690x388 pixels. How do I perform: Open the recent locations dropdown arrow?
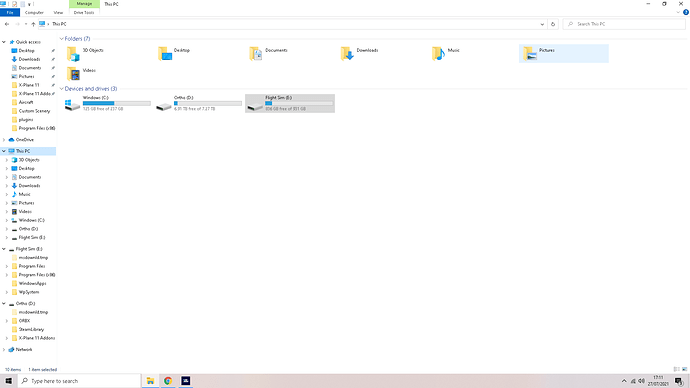(26, 24)
